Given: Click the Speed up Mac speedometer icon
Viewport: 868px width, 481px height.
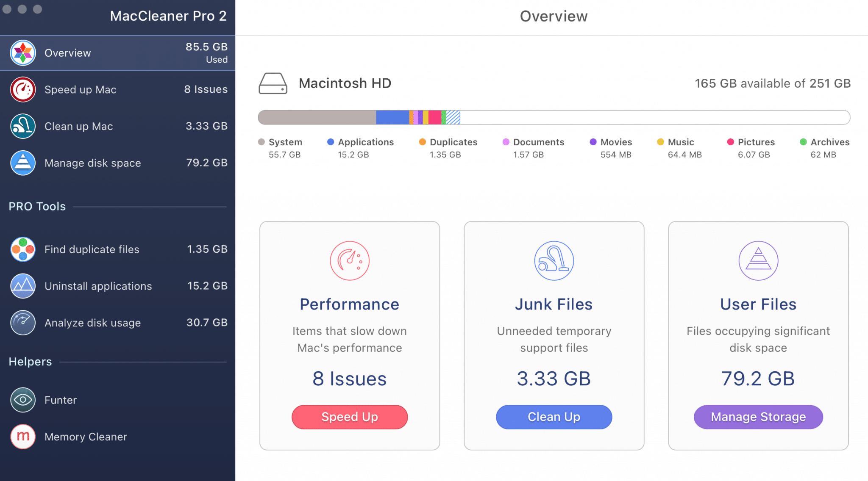Looking at the screenshot, I should [23, 90].
